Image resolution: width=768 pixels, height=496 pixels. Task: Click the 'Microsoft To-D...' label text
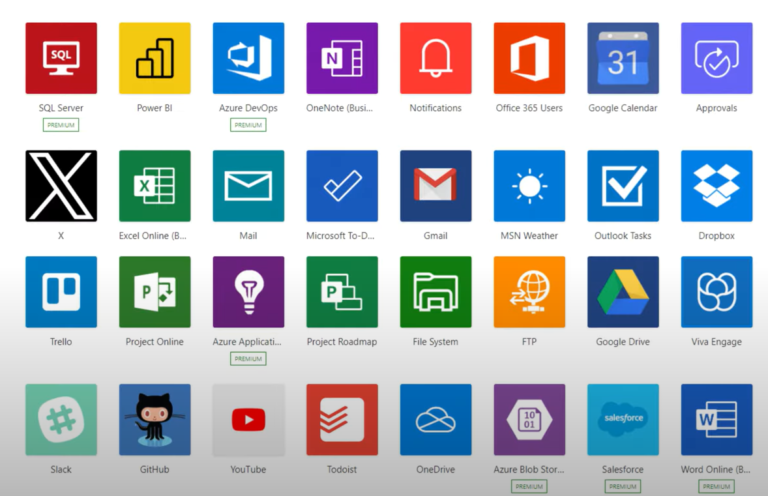pos(340,236)
